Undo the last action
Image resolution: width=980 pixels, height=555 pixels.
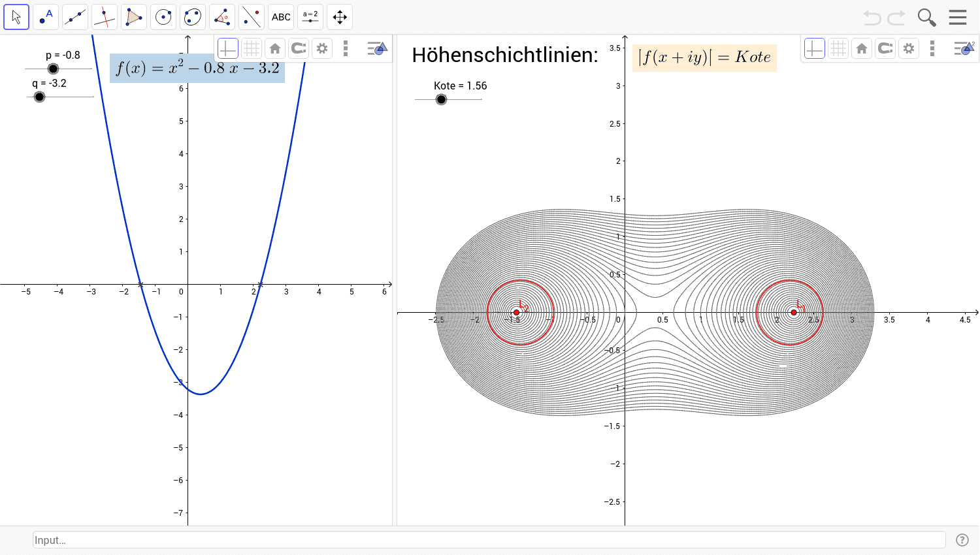pyautogui.click(x=872, y=18)
